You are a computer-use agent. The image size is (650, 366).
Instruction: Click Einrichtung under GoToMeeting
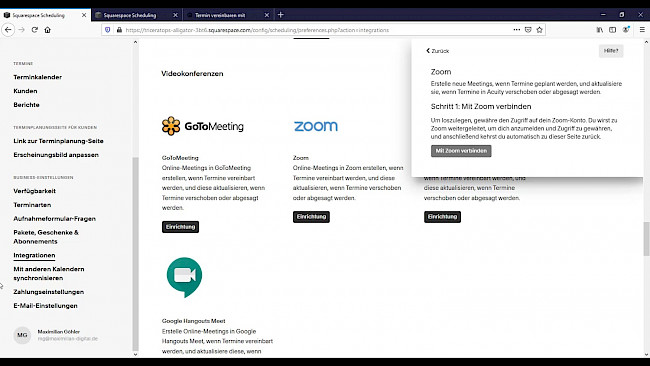click(x=180, y=227)
